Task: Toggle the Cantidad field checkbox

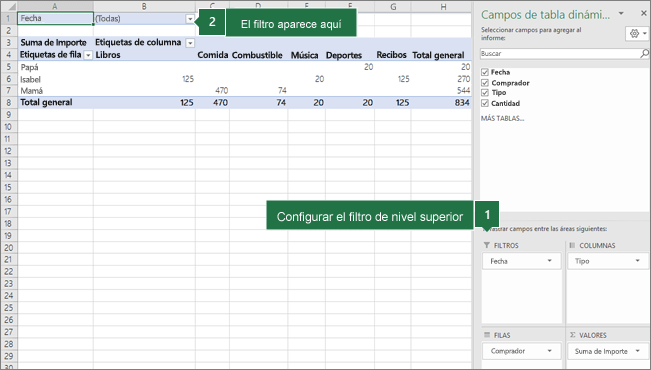Action: tap(485, 103)
